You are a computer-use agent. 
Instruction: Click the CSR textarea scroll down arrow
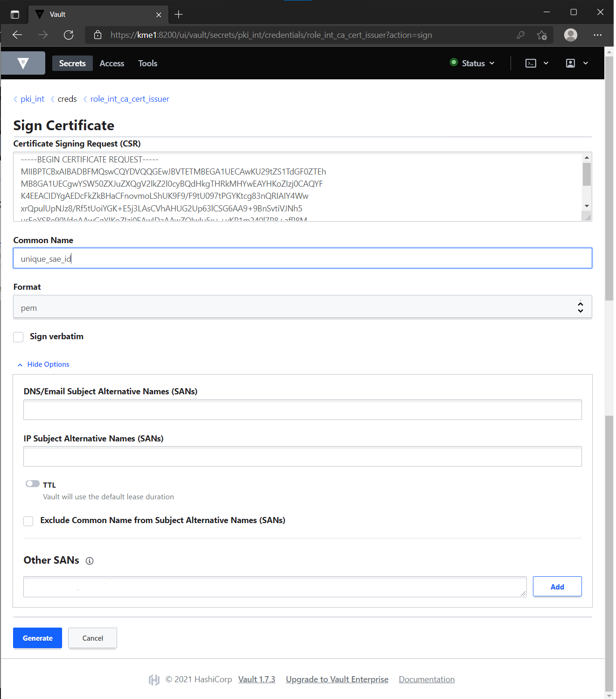[x=587, y=206]
